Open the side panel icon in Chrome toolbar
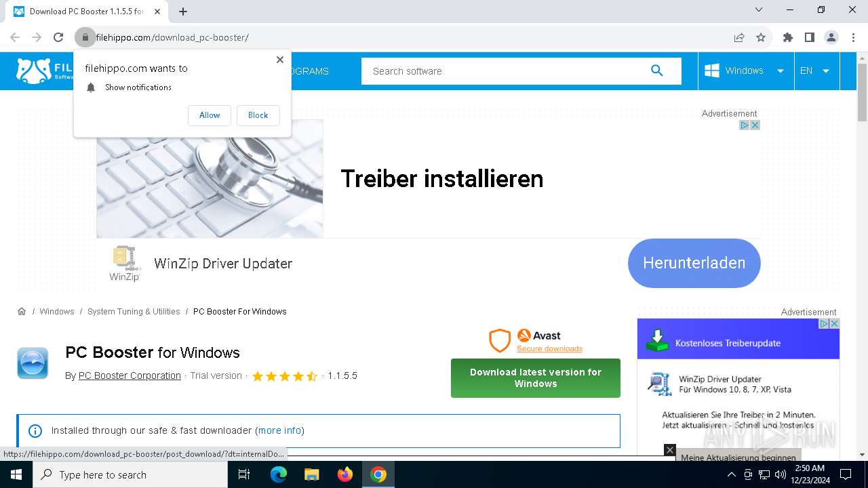 809,37
